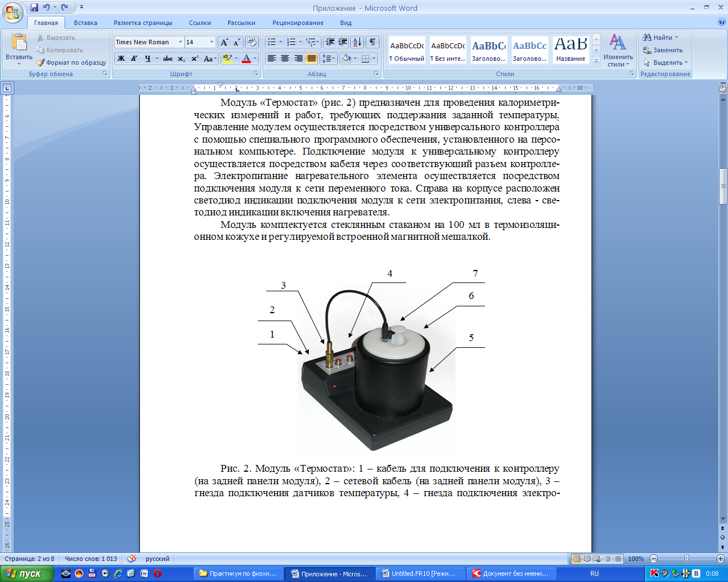Align text right
728x582 pixels.
[x=299, y=58]
